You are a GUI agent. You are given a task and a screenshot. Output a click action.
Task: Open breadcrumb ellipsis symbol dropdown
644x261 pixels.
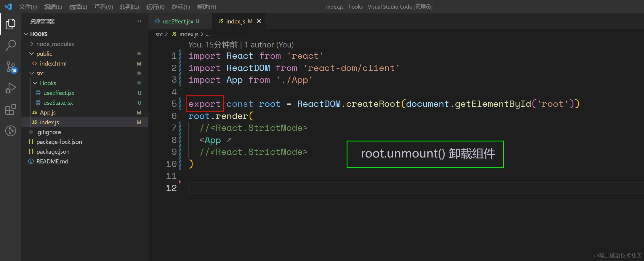[x=208, y=34]
